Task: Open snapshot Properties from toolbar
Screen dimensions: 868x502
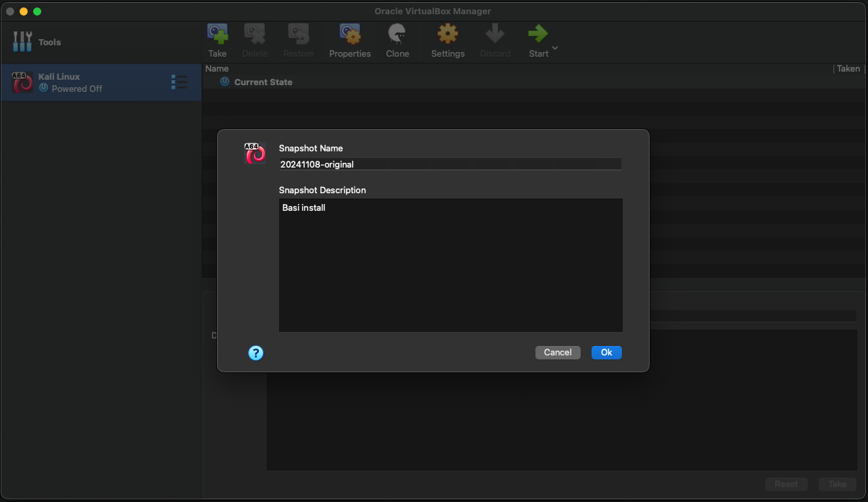Action: coord(349,34)
